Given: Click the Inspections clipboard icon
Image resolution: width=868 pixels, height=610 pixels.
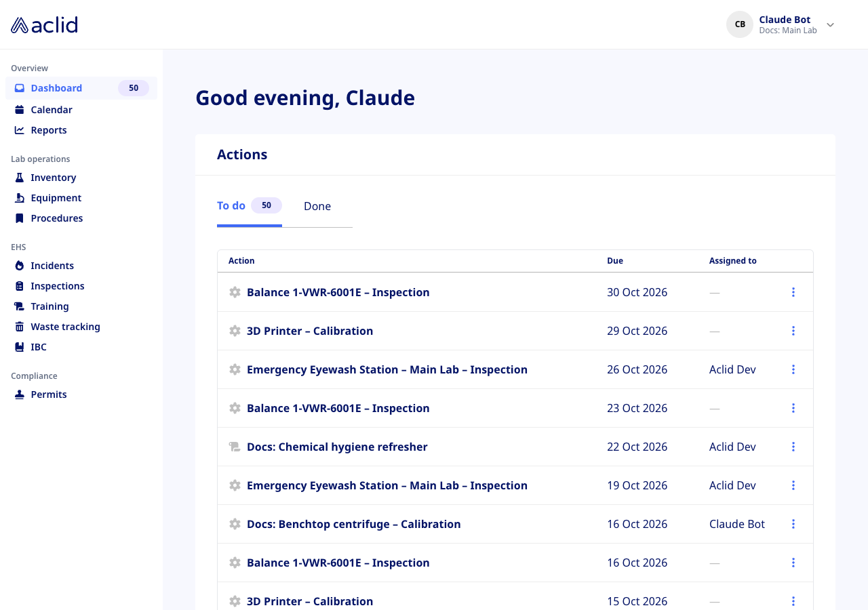Looking at the screenshot, I should (20, 286).
